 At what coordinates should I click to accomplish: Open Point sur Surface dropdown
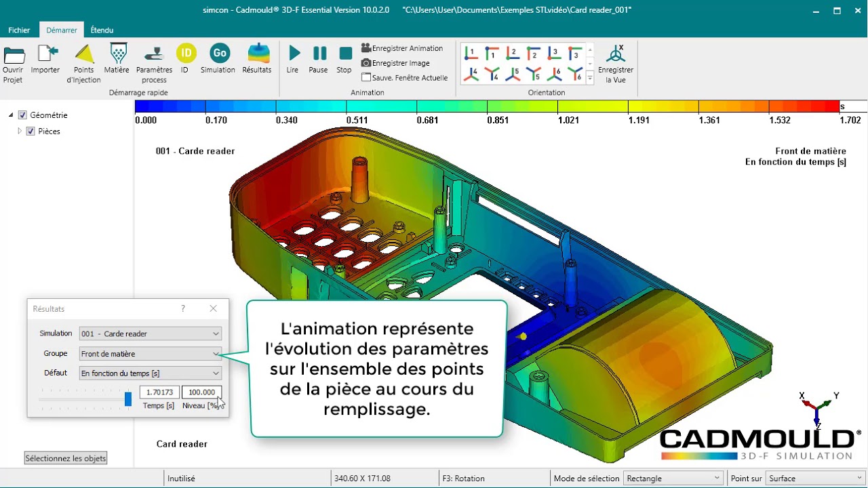coord(816,479)
